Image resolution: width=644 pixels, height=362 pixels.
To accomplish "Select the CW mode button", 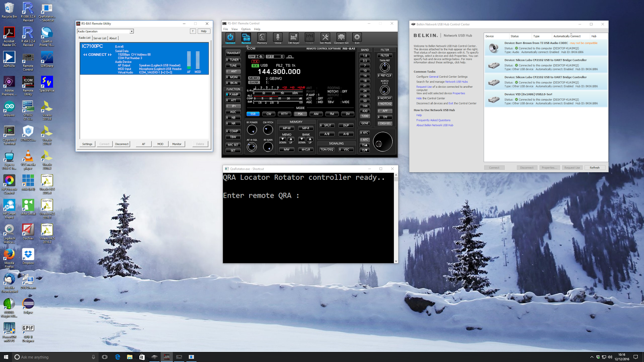I will (x=268, y=114).
